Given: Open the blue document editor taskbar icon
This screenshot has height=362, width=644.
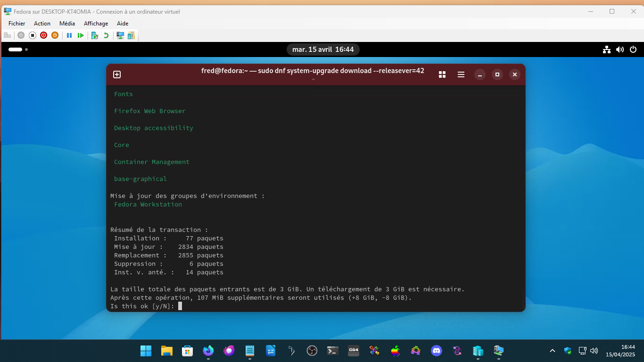Looking at the screenshot, I should pyautogui.click(x=271, y=351).
